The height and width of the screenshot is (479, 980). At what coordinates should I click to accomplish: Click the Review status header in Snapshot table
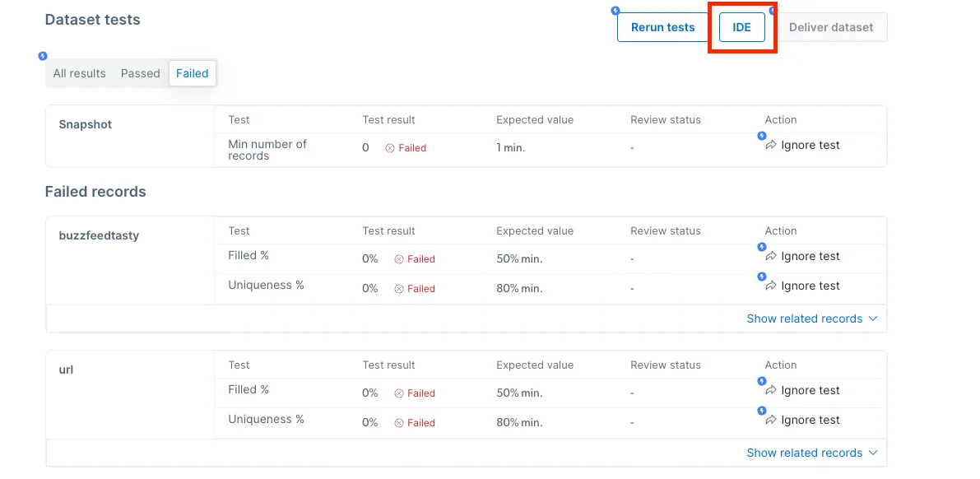(x=666, y=119)
